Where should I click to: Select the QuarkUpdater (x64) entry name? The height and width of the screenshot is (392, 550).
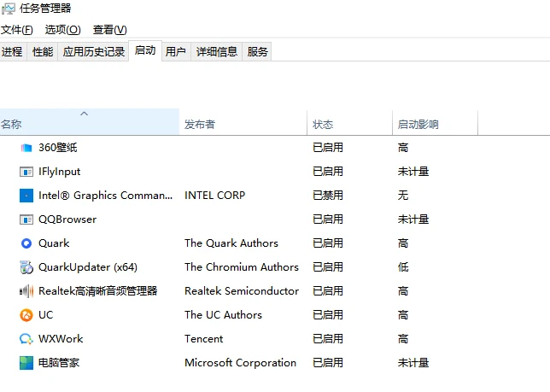pos(88,267)
